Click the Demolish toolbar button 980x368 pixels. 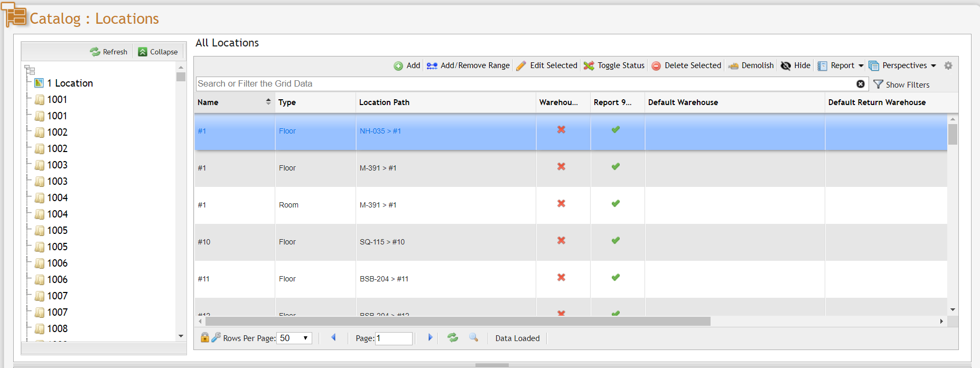(x=751, y=65)
